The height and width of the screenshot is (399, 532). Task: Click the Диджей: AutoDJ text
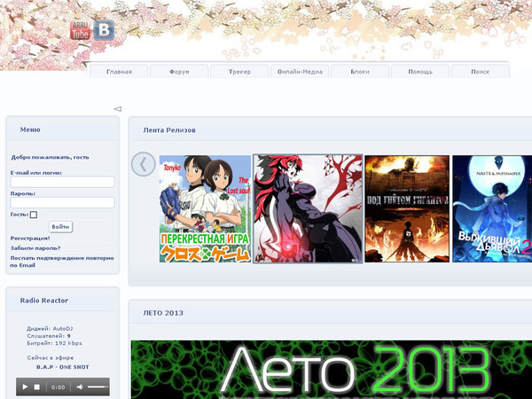(50, 328)
